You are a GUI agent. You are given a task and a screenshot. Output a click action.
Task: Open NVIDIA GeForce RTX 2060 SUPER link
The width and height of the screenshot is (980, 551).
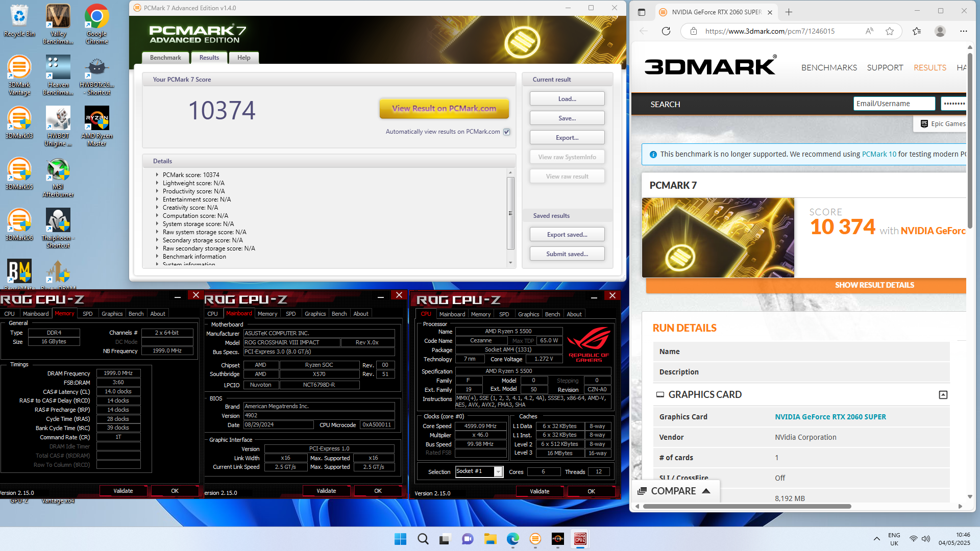pyautogui.click(x=830, y=417)
